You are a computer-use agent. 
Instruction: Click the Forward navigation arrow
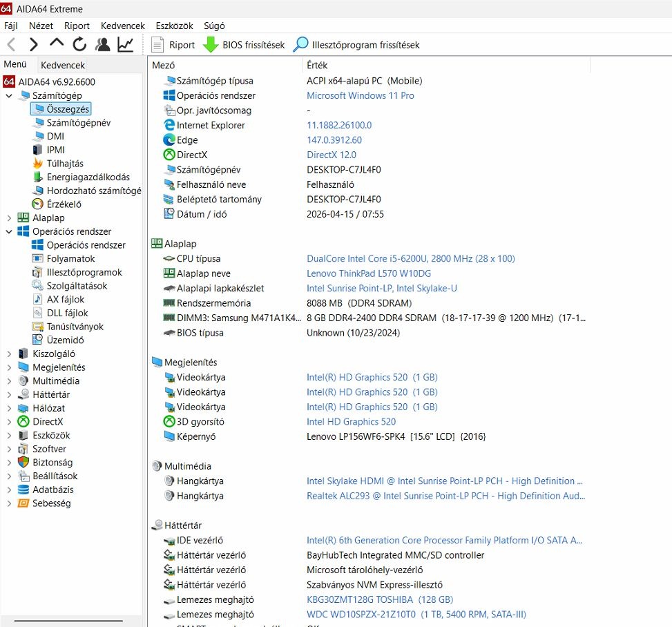click(x=33, y=45)
